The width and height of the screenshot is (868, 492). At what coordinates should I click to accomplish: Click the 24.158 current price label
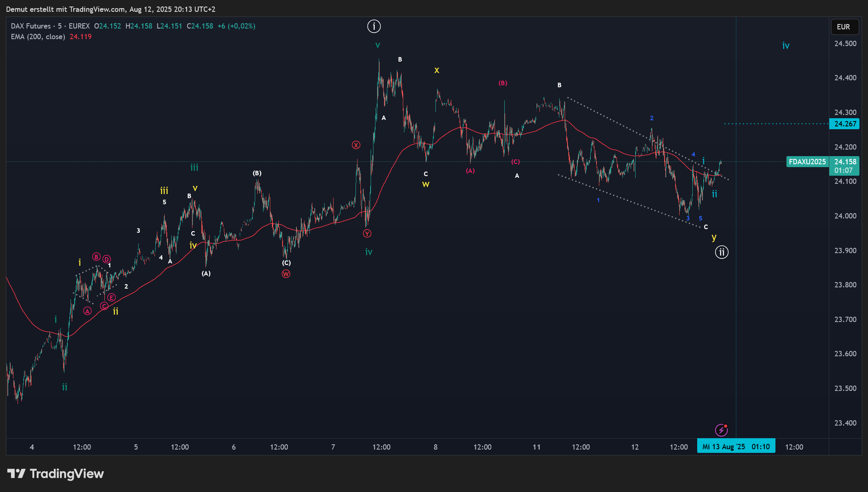click(845, 162)
